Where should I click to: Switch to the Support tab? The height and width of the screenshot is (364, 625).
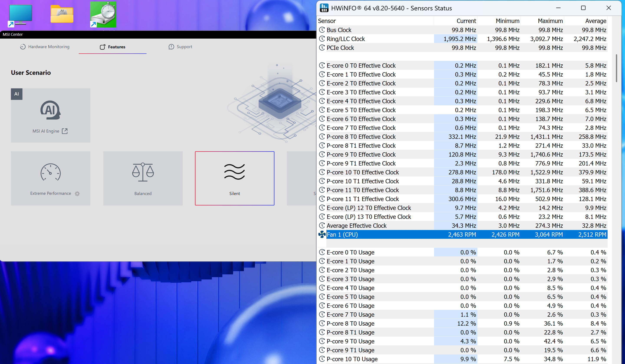180,47
